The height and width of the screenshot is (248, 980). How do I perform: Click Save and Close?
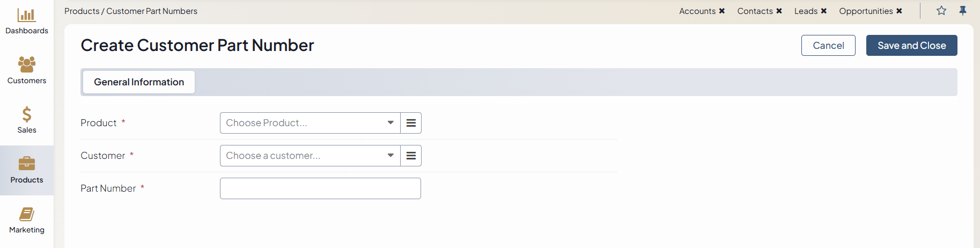click(912, 46)
